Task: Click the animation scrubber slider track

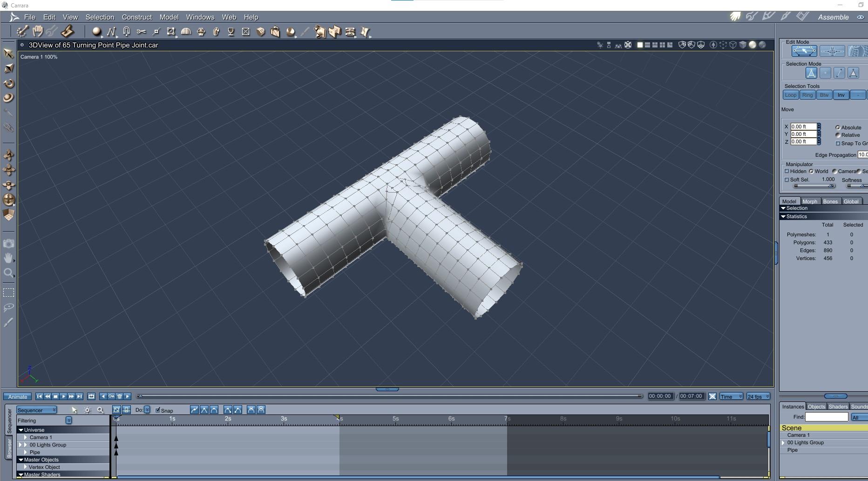Action: [390, 396]
